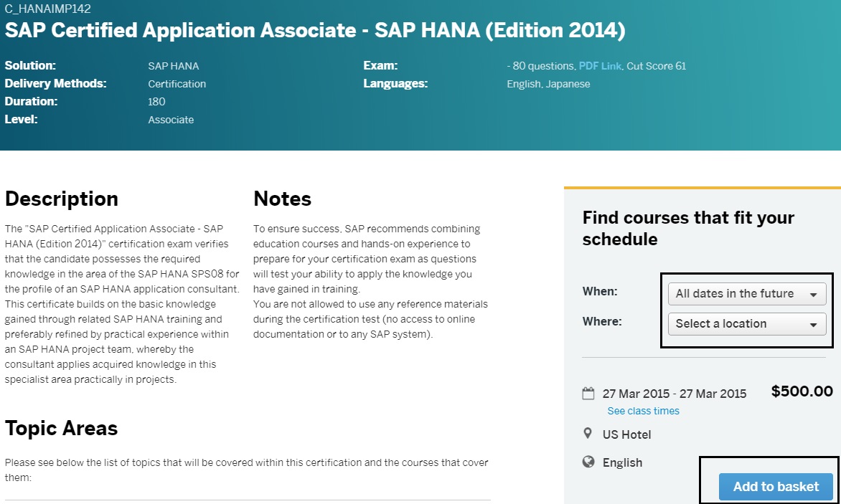Click the page title 'SAP Certified Application Associate'
The image size is (841, 504).
pos(315,30)
